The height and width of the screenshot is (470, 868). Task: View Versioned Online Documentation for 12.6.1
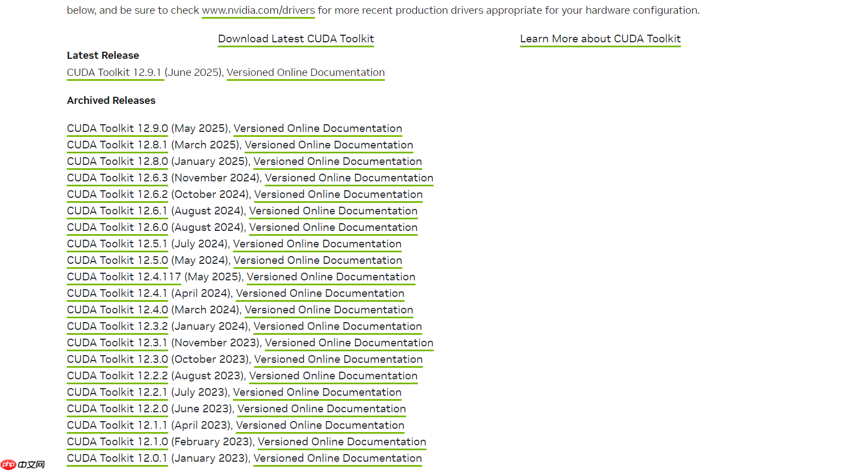333,211
